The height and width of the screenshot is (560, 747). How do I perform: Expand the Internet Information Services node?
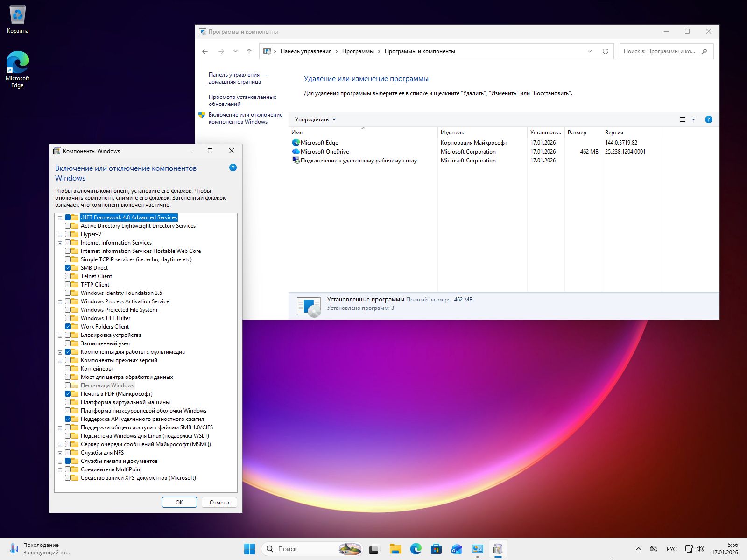(x=60, y=243)
